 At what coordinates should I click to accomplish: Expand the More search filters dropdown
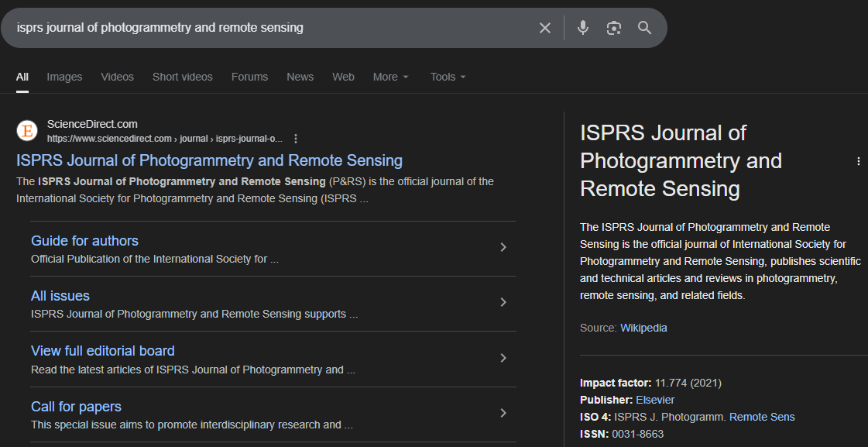pyautogui.click(x=390, y=77)
